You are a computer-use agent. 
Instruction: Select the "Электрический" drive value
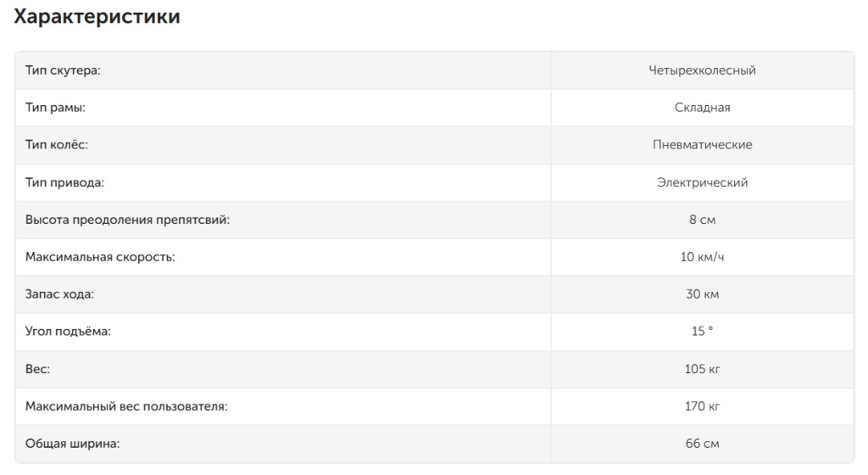[x=702, y=182]
